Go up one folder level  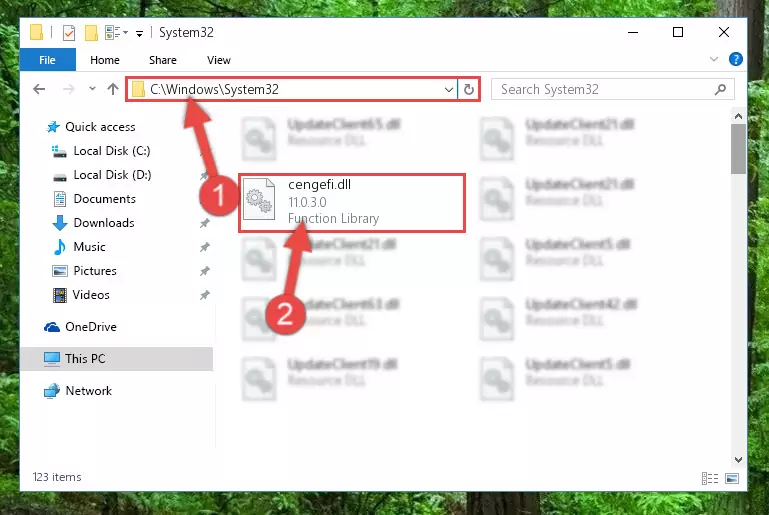[x=113, y=89]
